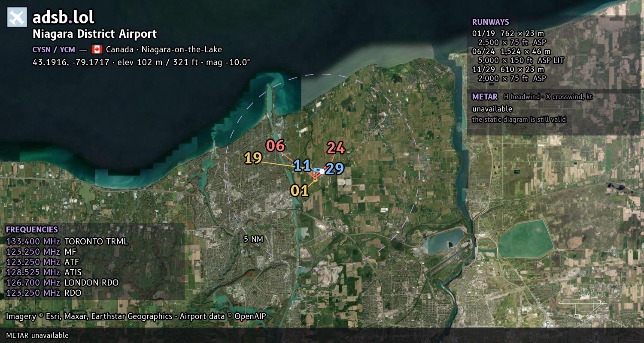Click the adsb.lol airplane logo icon
The image size is (644, 343).
pos(17,18)
